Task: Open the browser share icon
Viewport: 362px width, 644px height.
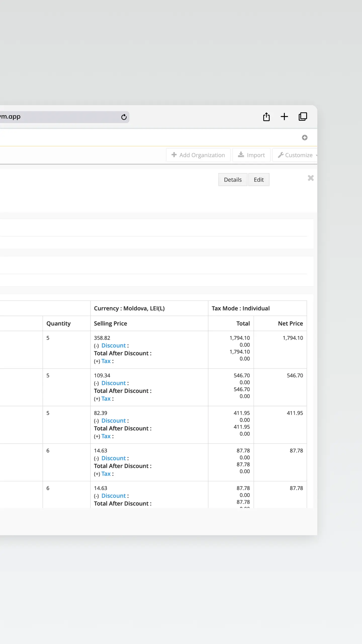Action: 266,117
